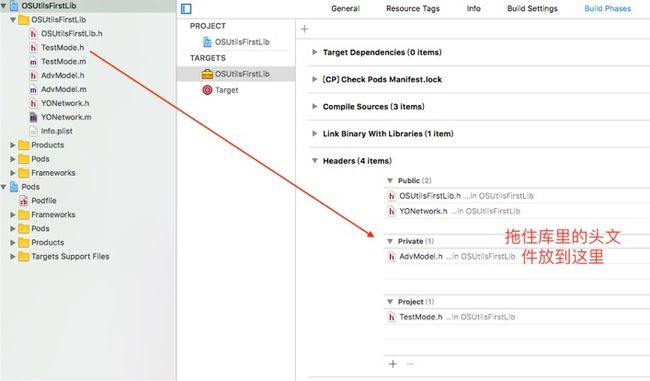Click the header icon of OSUtilsFirstLib.h in Public

[x=391, y=196]
